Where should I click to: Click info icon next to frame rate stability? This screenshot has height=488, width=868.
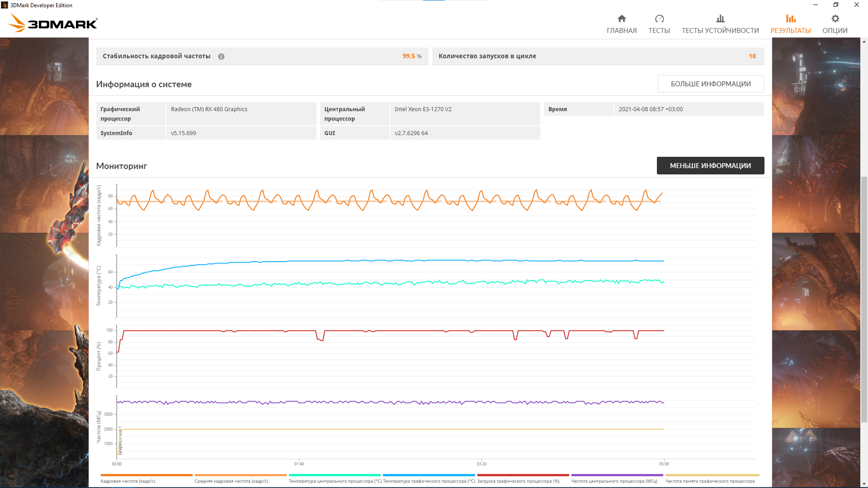[221, 56]
